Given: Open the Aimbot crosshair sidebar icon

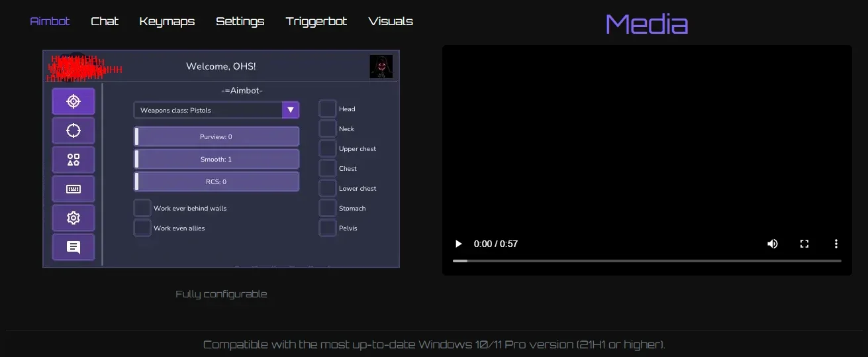Looking at the screenshot, I should (x=73, y=101).
